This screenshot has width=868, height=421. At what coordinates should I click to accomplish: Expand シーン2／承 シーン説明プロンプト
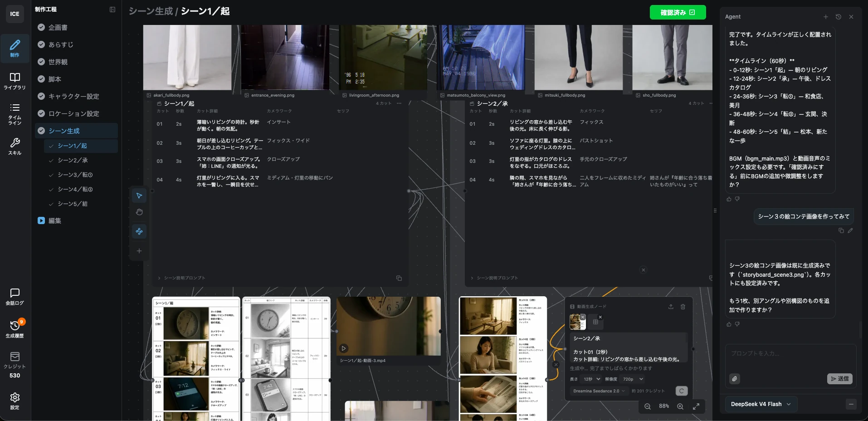pyautogui.click(x=494, y=278)
